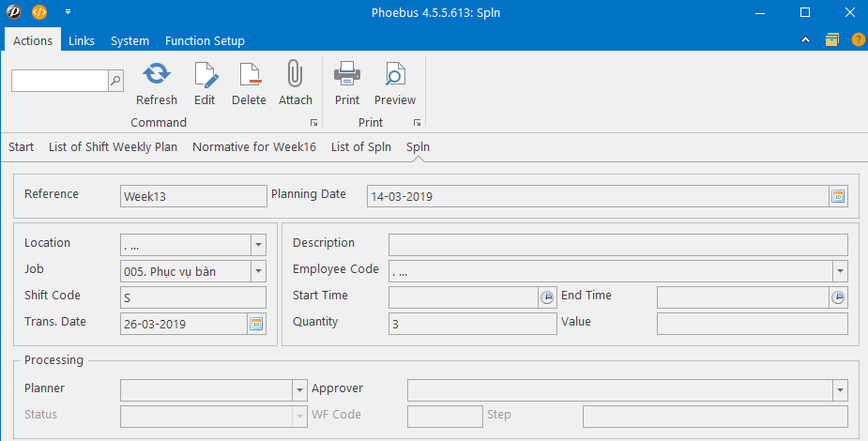This screenshot has height=441, width=868.
Task: Open the Job dropdown list
Action: (258, 271)
